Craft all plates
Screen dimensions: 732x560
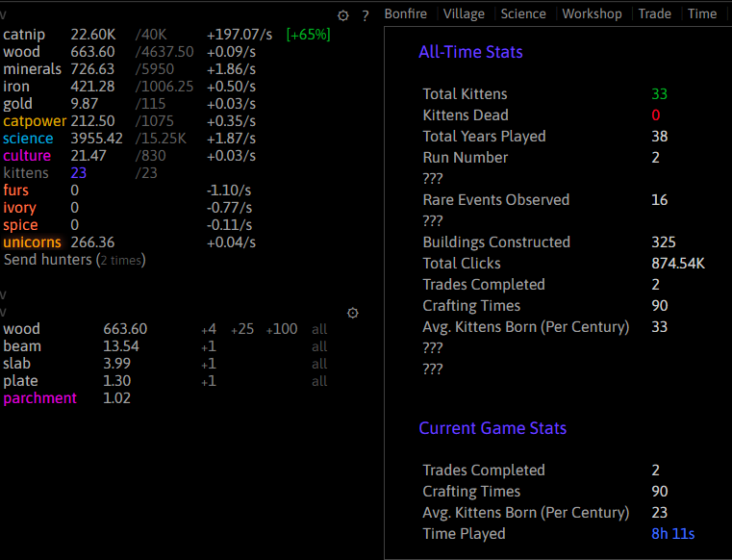319,381
